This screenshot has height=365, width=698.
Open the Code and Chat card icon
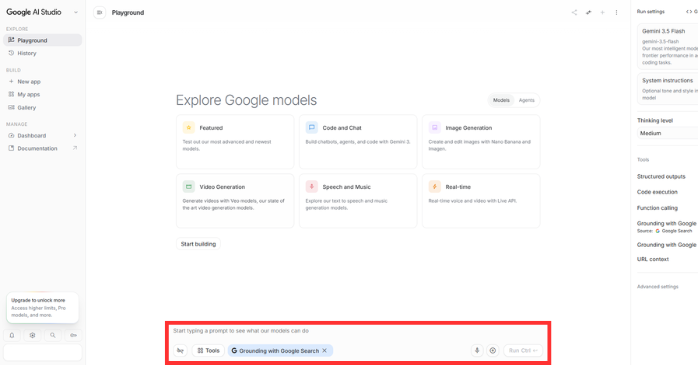312,128
